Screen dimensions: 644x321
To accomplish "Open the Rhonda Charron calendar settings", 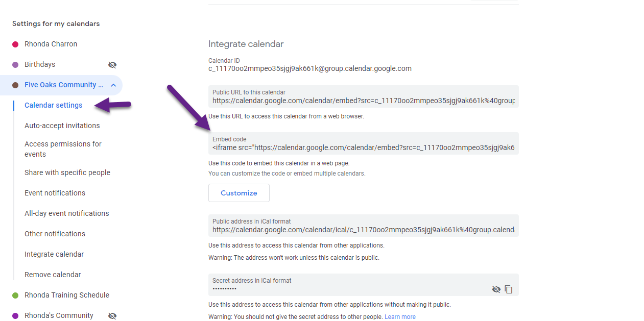I will point(51,44).
